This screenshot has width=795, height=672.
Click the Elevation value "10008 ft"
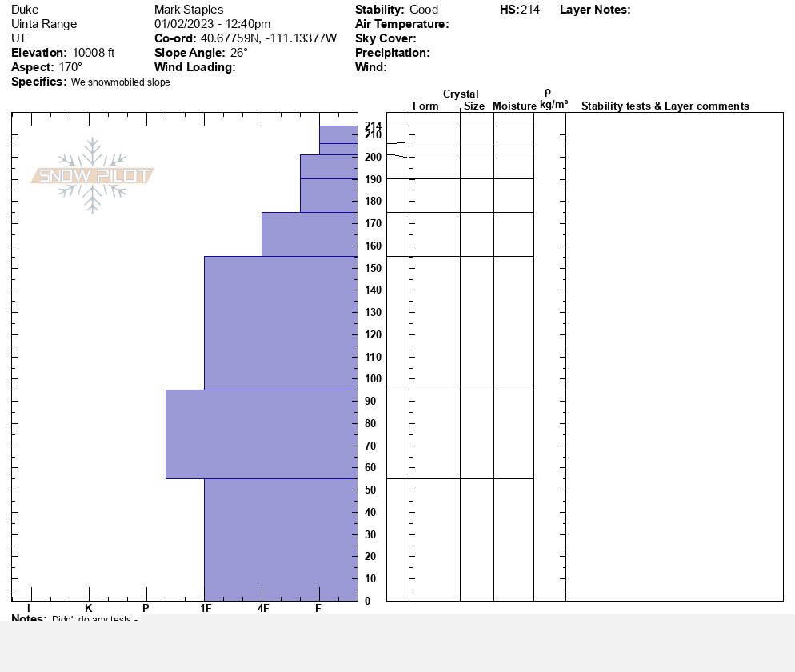pos(94,53)
